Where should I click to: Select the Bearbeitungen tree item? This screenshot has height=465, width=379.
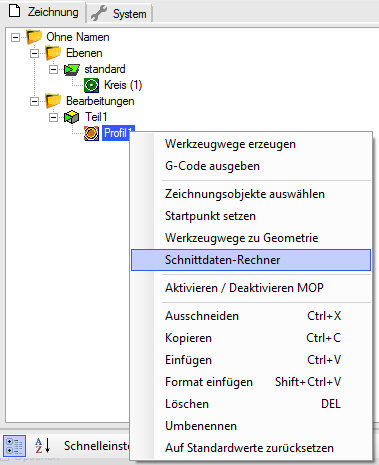(100, 101)
